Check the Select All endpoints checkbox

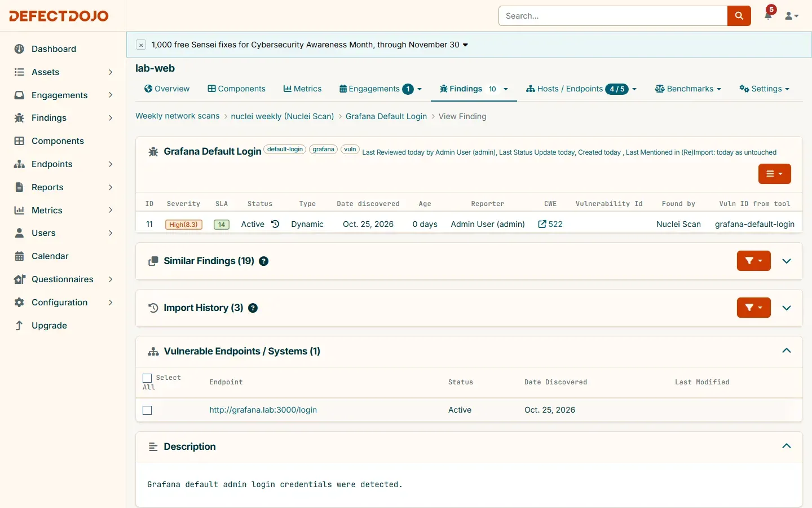click(x=147, y=378)
